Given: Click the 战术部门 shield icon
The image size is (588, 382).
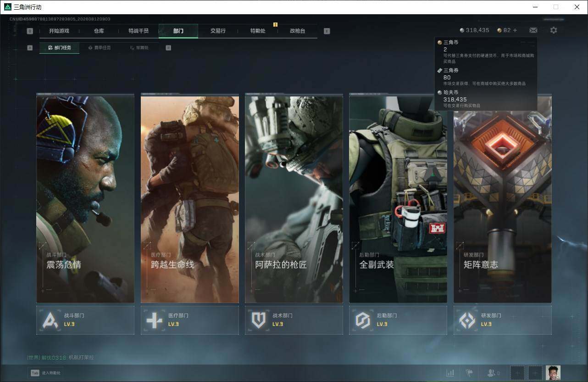Looking at the screenshot, I should click(x=259, y=320).
